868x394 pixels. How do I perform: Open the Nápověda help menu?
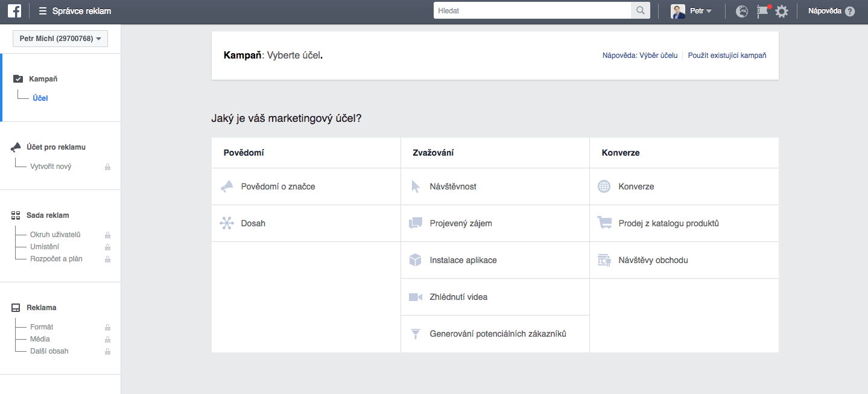[831, 11]
